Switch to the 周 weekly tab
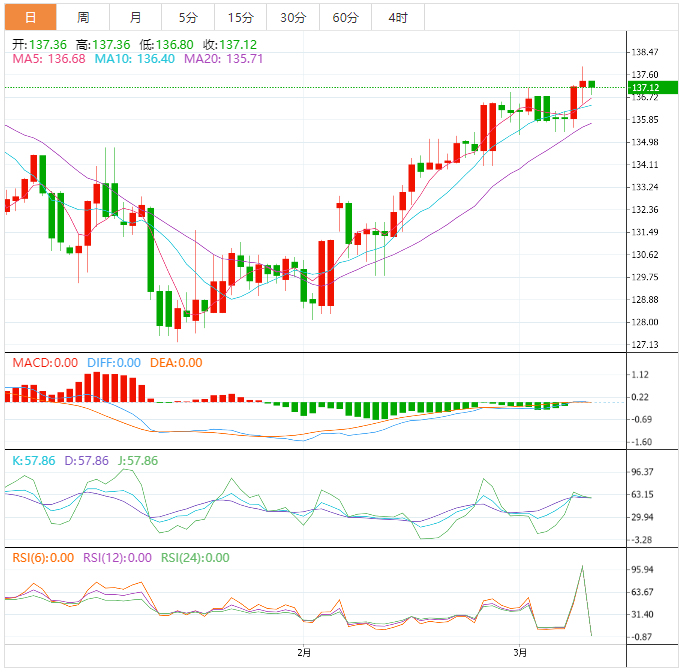 coord(83,17)
